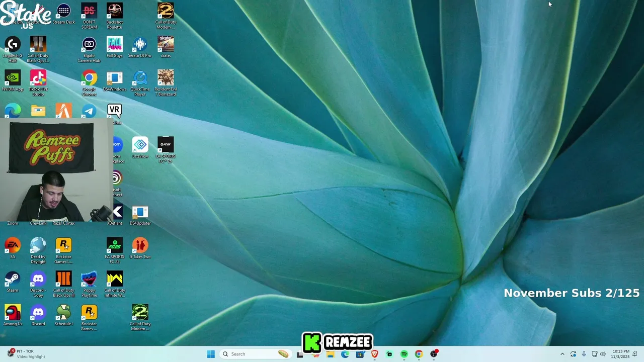Open It Takes Two desktop shortcut
The height and width of the screenshot is (362, 644).
140,249
